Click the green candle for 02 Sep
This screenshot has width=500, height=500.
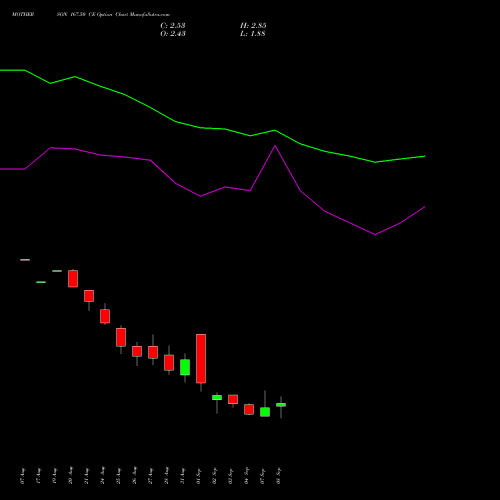point(217,397)
